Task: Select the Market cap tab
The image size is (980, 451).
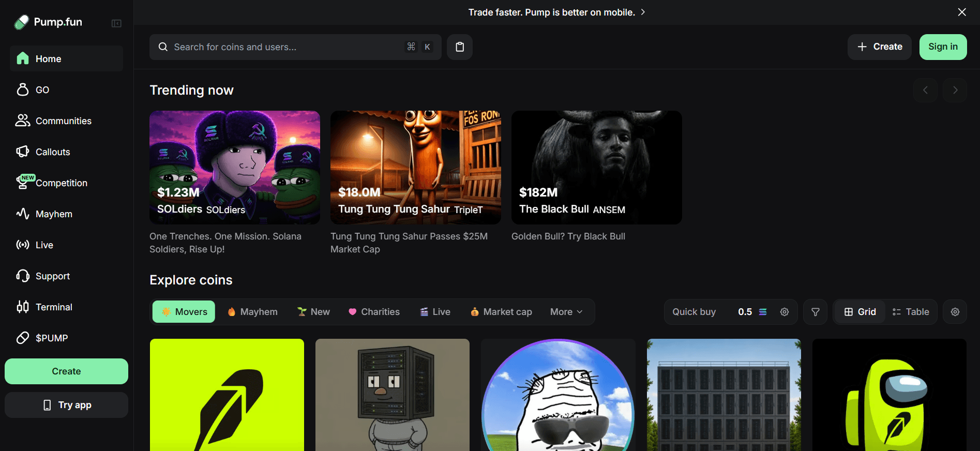Action: 501,312
